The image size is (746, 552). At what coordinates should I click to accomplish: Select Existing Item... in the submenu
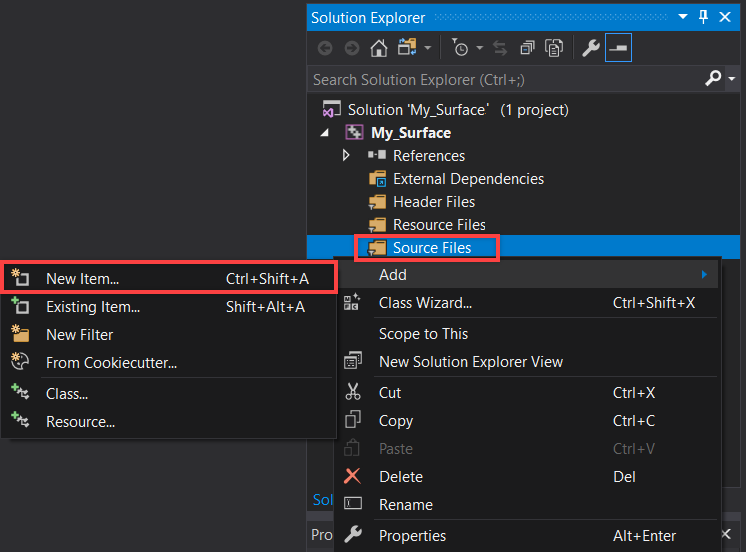tap(92, 307)
